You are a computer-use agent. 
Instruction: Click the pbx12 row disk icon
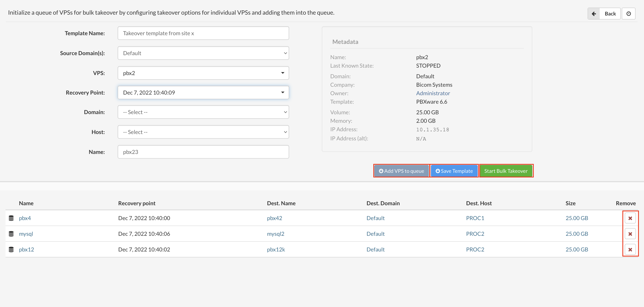pos(11,250)
